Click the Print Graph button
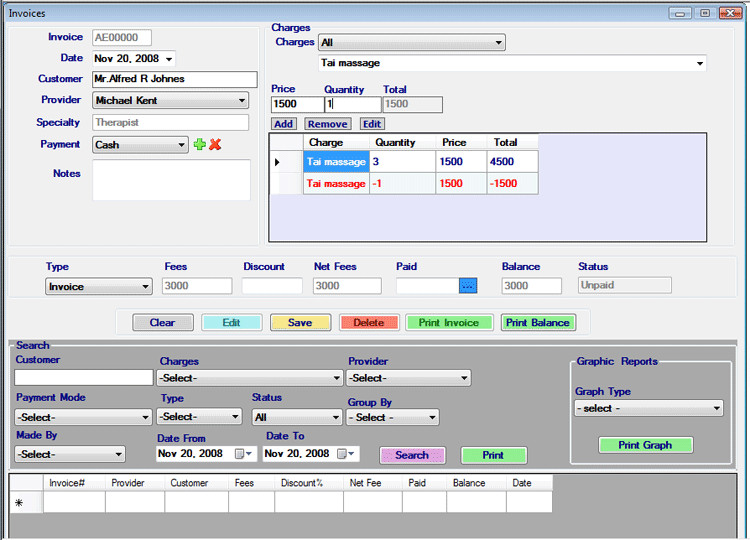 pyautogui.click(x=645, y=445)
